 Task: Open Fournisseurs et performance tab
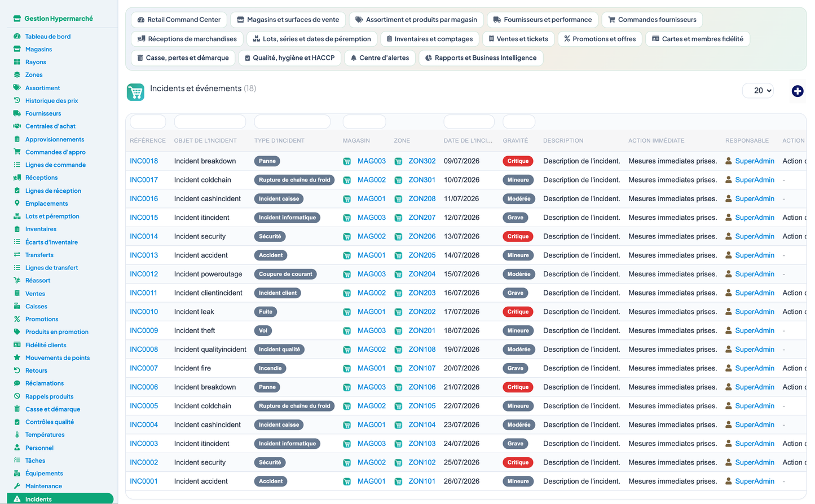542,20
